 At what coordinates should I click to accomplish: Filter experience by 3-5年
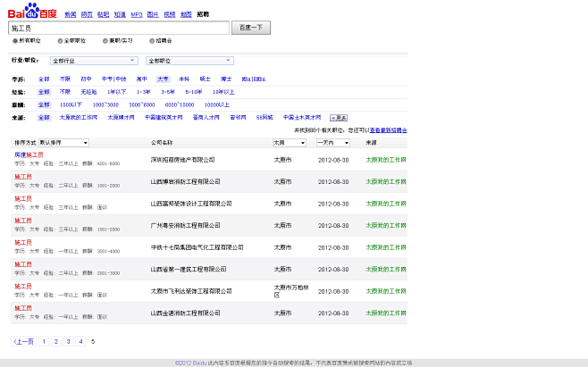pos(168,92)
